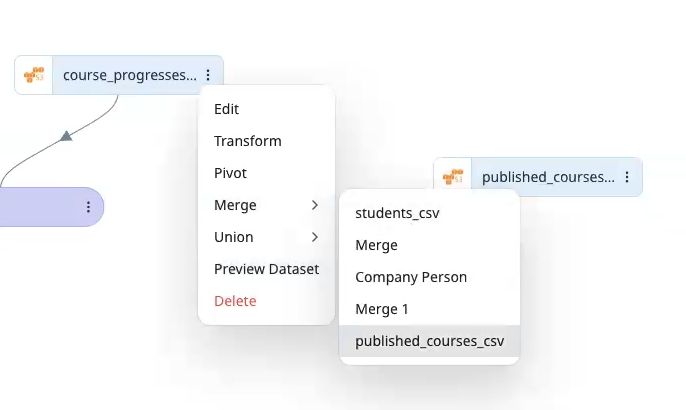This screenshot has width=686, height=410.
Task: Open the purple node's three-dot menu
Action: pos(88,207)
